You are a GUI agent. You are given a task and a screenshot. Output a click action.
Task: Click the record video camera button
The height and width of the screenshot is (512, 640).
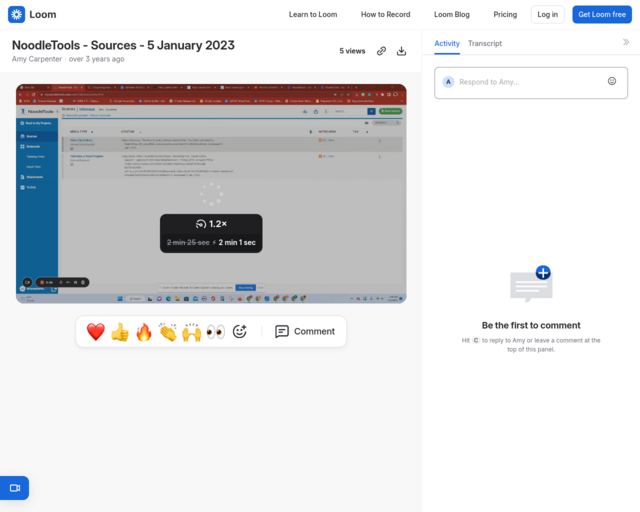15,488
